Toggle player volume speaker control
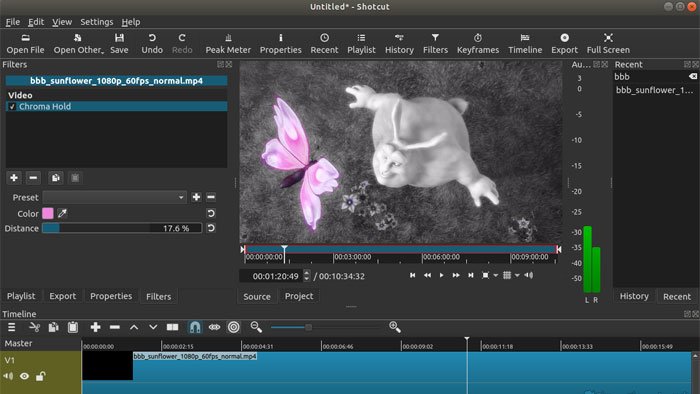 pyautogui.click(x=529, y=275)
